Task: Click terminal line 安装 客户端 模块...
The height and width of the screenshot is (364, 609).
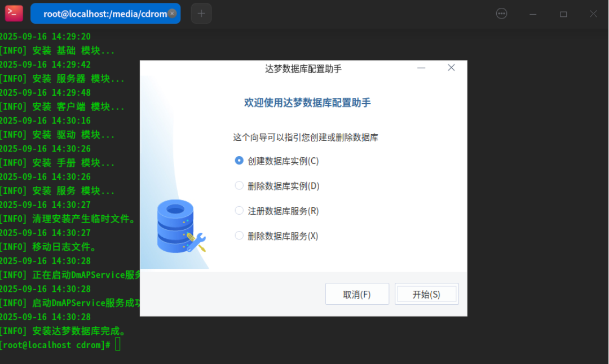Action: tap(62, 106)
